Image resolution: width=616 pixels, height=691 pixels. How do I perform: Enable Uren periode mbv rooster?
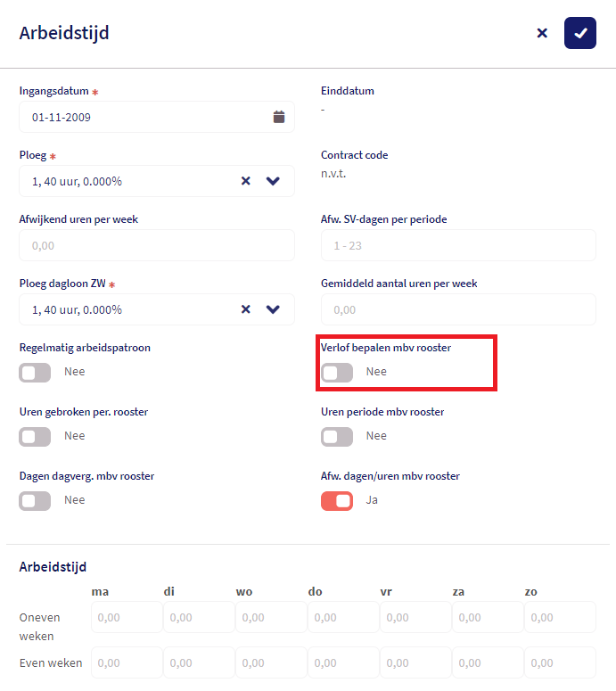pos(337,436)
